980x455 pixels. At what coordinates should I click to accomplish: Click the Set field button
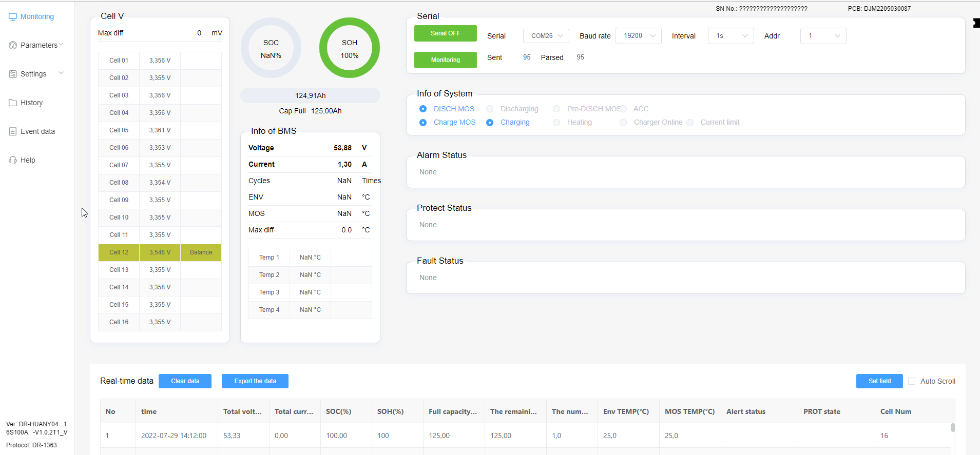click(x=879, y=381)
